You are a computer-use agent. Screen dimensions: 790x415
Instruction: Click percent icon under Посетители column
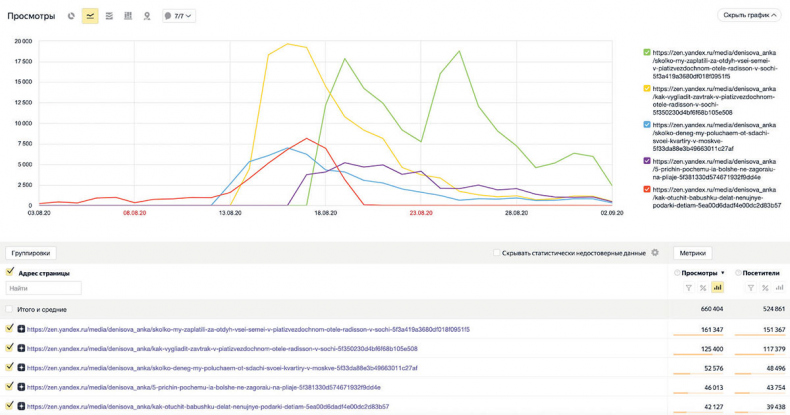click(766, 288)
